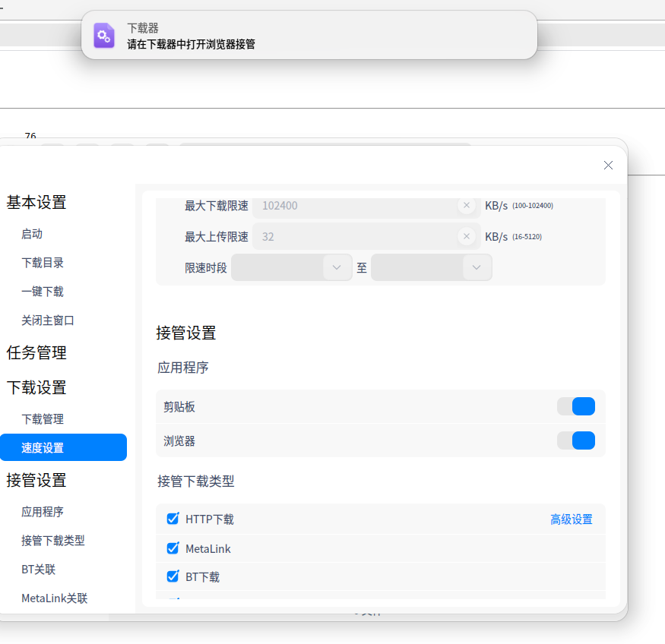The height and width of the screenshot is (644, 665).
Task: Clear the max download speed field
Action: point(467,205)
